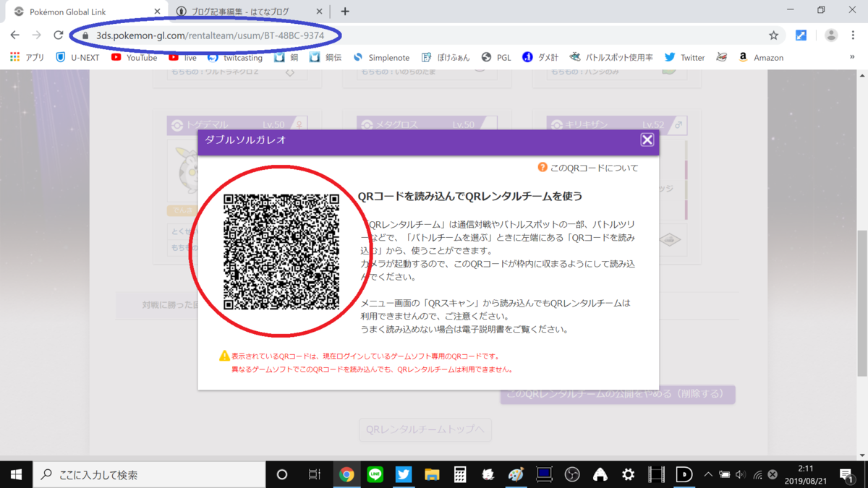Open the バトルスポット使用率 bookmark
The height and width of the screenshot is (488, 868).
point(611,57)
